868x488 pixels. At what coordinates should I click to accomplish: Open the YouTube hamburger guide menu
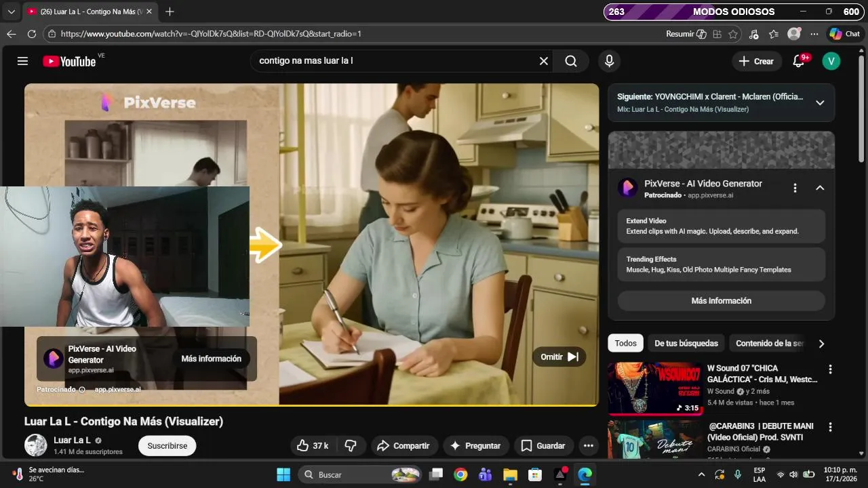[x=22, y=61]
